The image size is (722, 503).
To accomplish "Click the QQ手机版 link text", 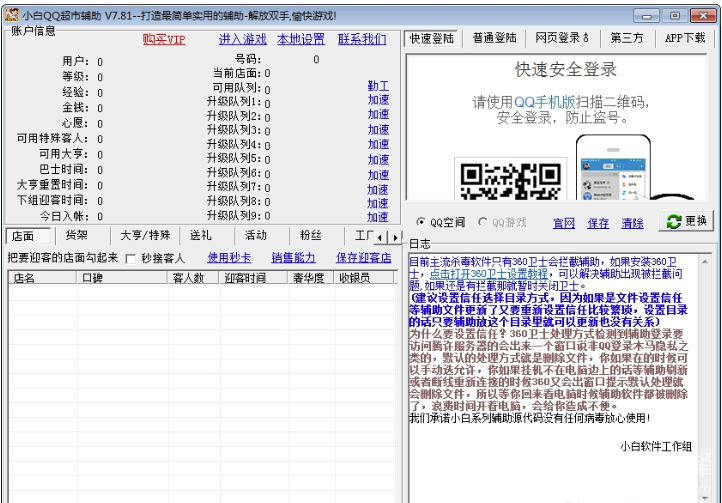I will click(545, 102).
